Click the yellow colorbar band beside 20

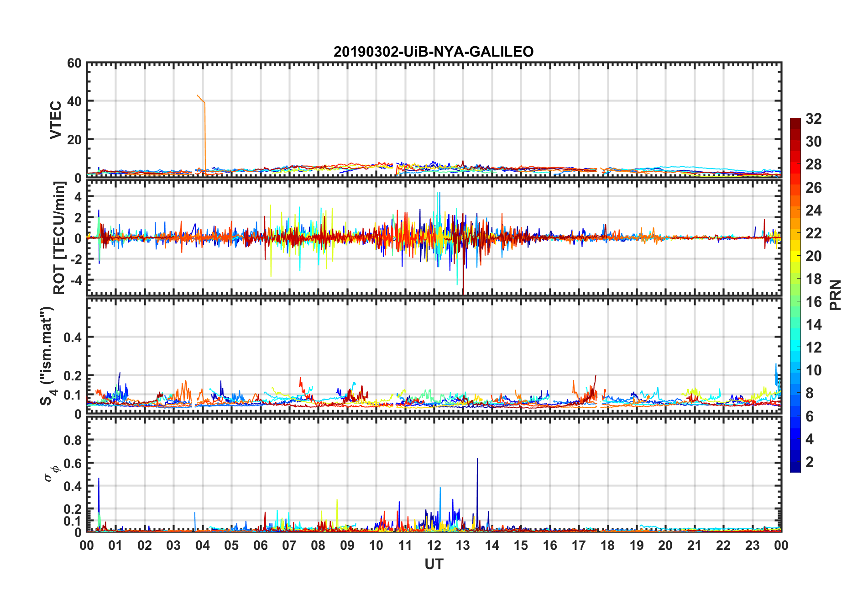pyautogui.click(x=795, y=256)
